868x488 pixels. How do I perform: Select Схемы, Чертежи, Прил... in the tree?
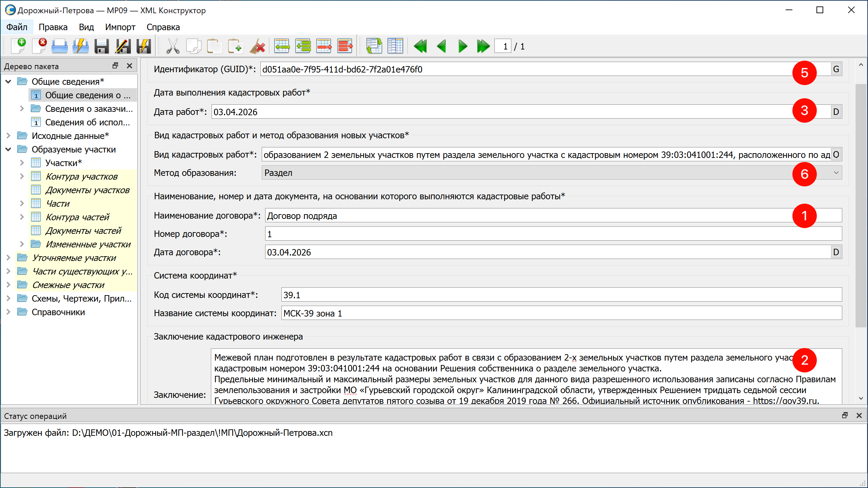point(81,298)
